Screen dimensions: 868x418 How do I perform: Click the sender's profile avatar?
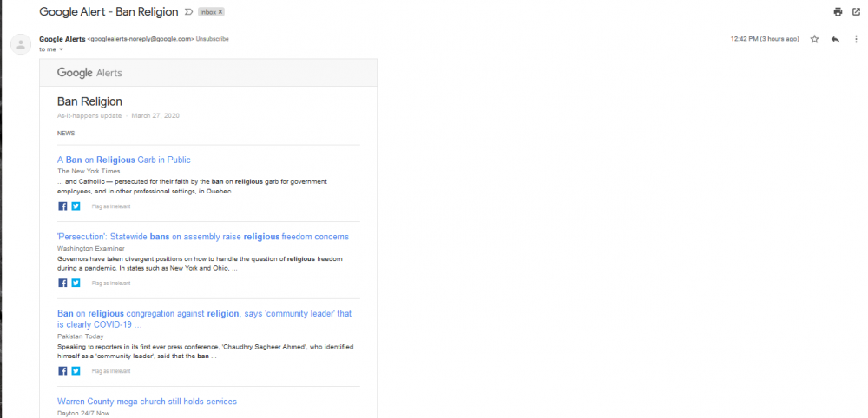(21, 44)
